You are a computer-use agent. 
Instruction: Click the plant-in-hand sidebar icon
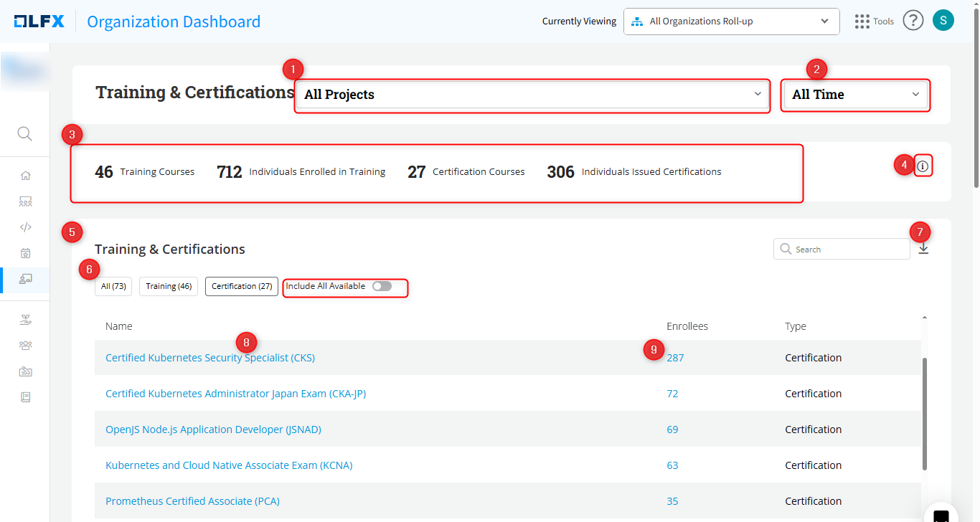coord(26,320)
